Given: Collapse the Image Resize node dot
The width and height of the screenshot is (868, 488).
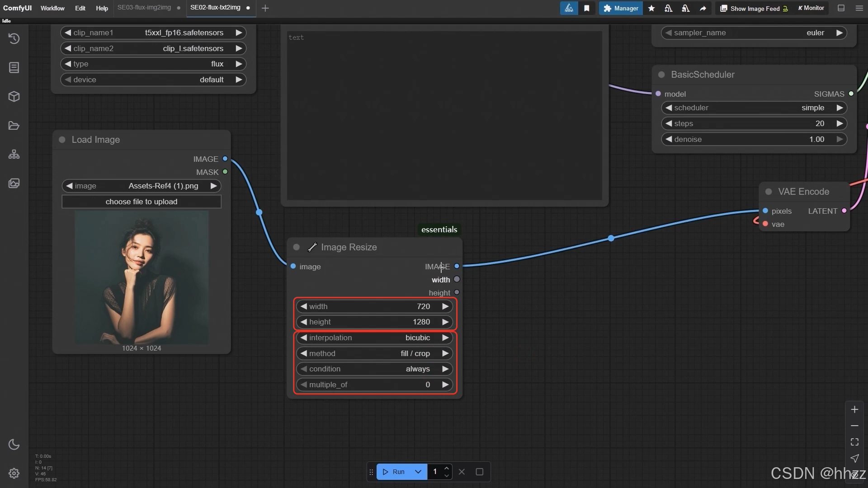Looking at the screenshot, I should click(297, 247).
